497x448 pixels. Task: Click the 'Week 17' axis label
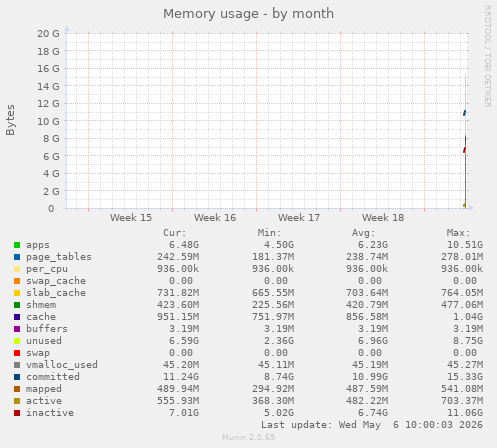tap(299, 218)
